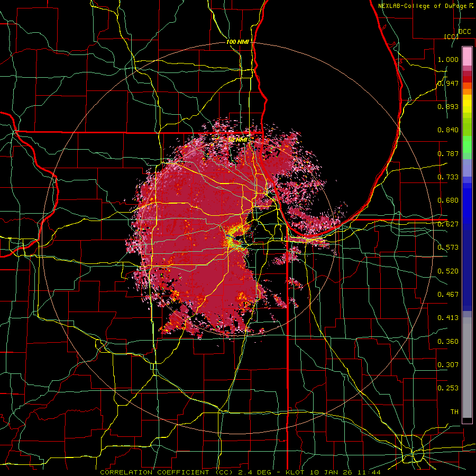Click the 0.307 legend value
The width and height of the screenshot is (476, 476).
448,365
